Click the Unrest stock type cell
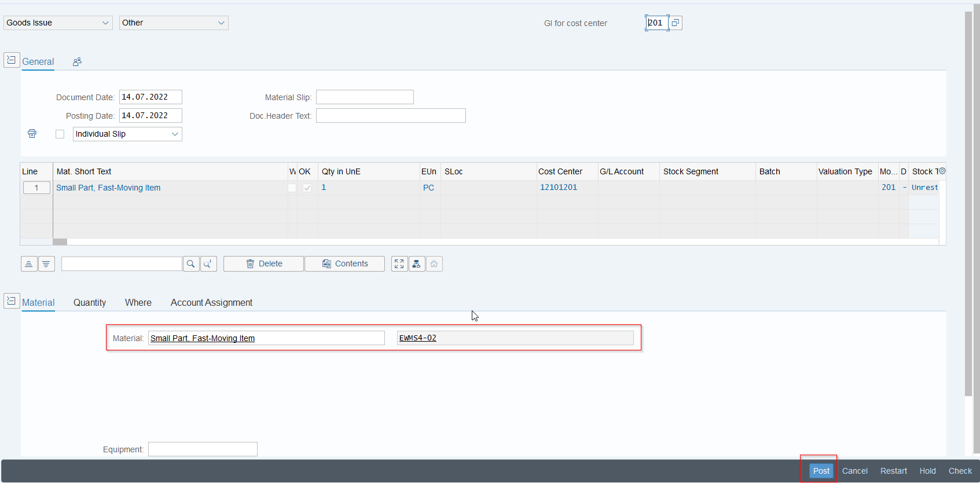The image size is (980, 483). 924,187
